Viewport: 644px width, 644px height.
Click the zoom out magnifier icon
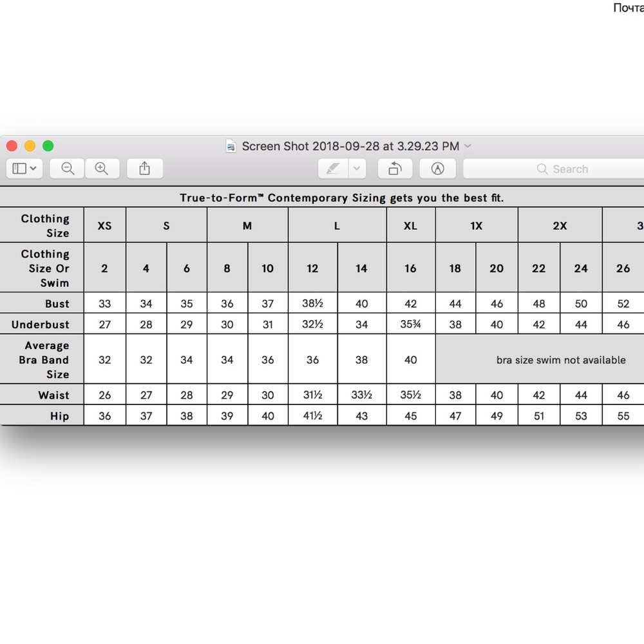point(68,168)
